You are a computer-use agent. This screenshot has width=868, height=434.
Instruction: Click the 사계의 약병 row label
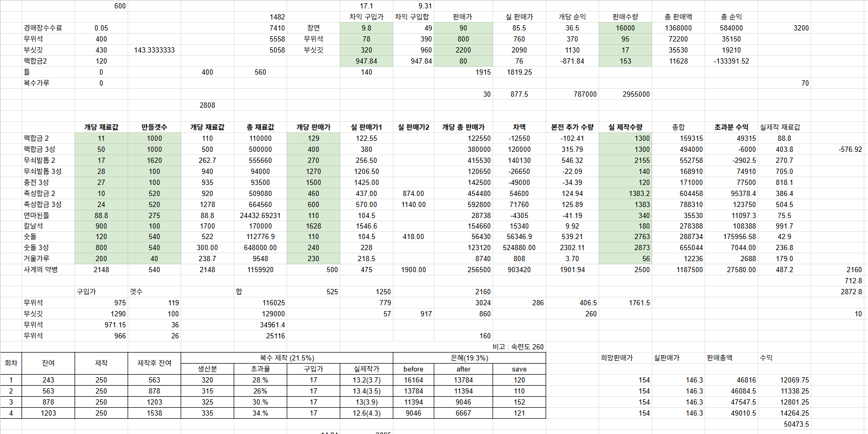coord(41,270)
